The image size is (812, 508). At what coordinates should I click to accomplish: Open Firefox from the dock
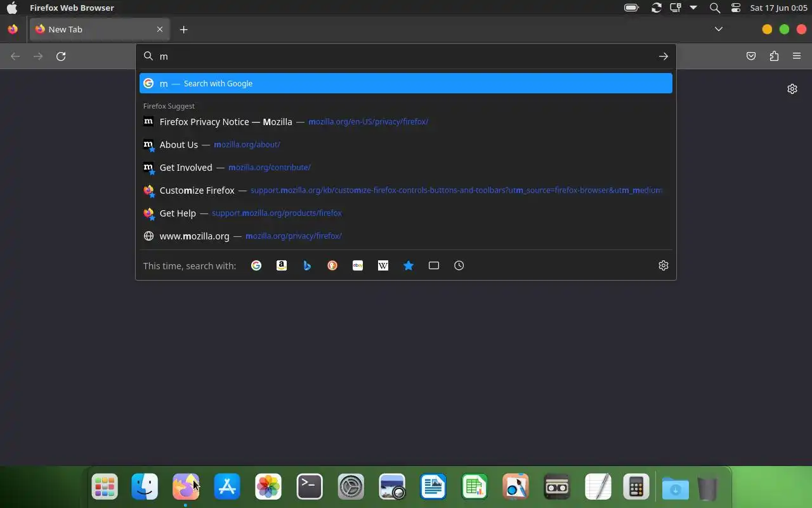pos(185,487)
